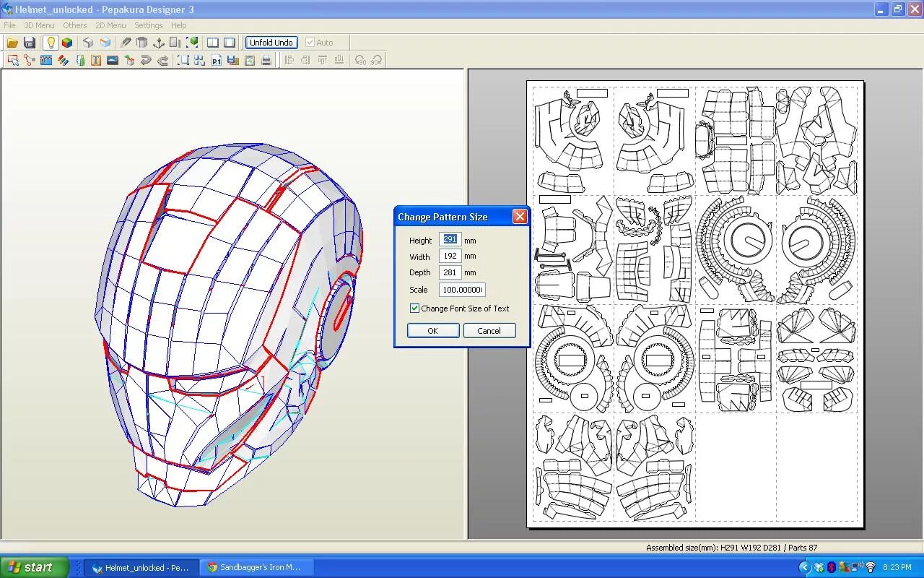The image size is (924, 578).
Task: Click the textured-view colored cube icon
Action: tap(66, 42)
